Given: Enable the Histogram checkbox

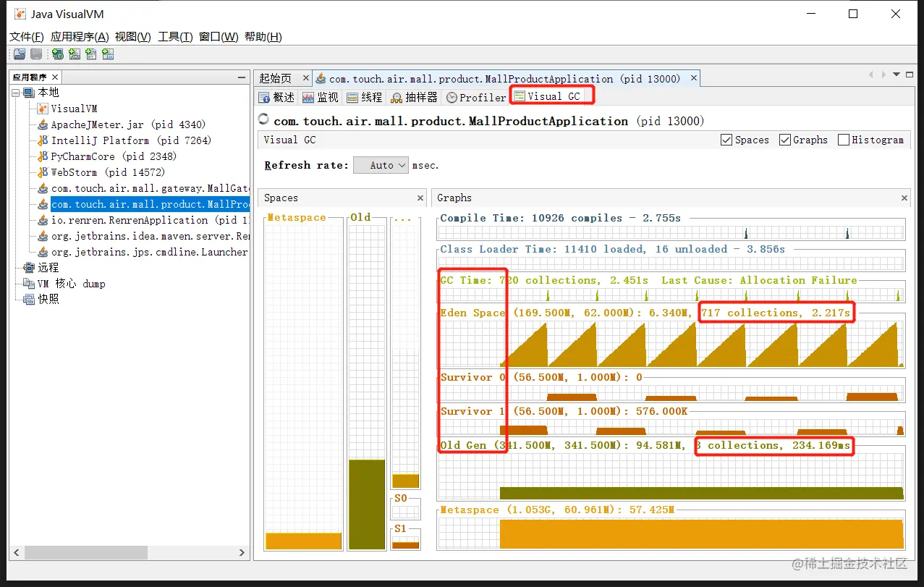Looking at the screenshot, I should pos(843,140).
